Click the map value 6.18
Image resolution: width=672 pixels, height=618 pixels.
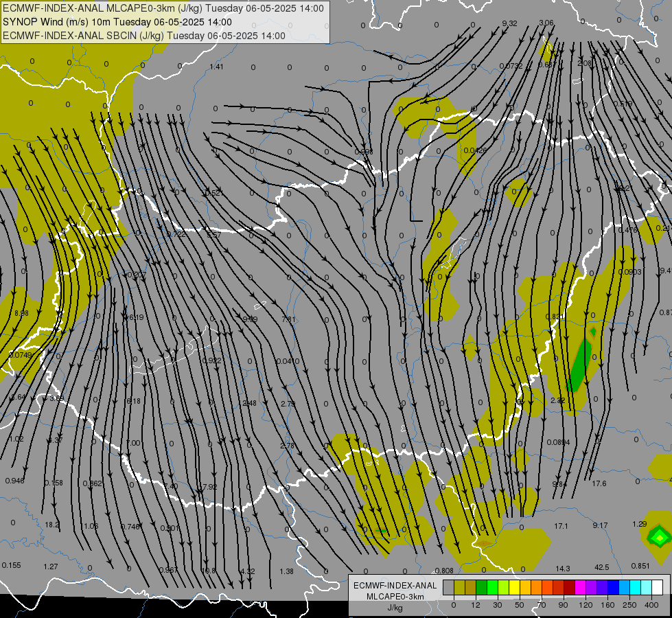click(x=133, y=402)
